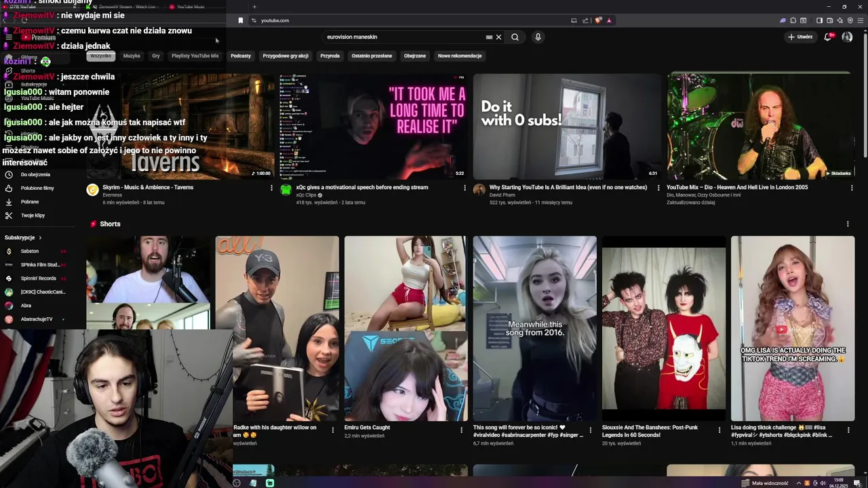Open YouTube notifications bell

pos(828,37)
